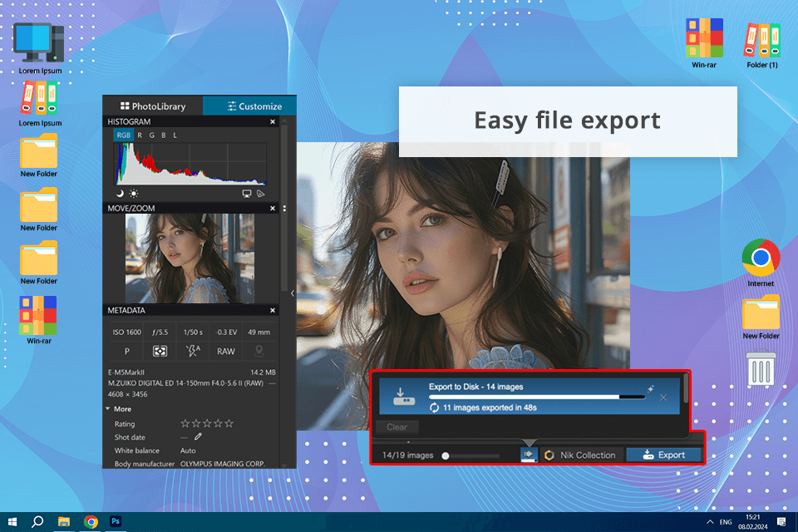
Task: Click the P shooting mode cell
Action: click(126, 352)
